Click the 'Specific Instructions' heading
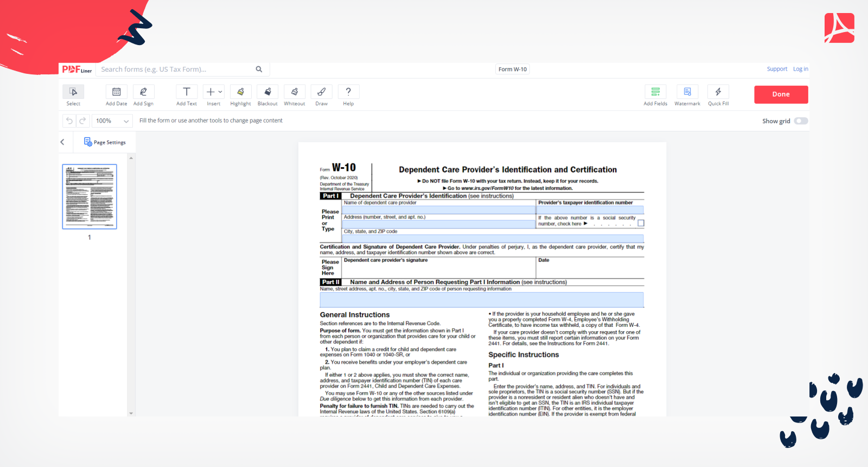This screenshot has height=467, width=868. (524, 355)
